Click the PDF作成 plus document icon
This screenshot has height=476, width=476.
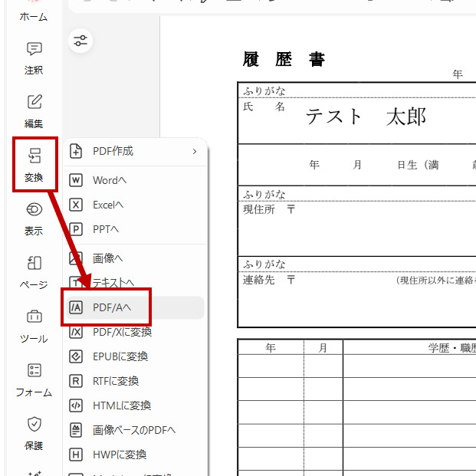coord(76,151)
